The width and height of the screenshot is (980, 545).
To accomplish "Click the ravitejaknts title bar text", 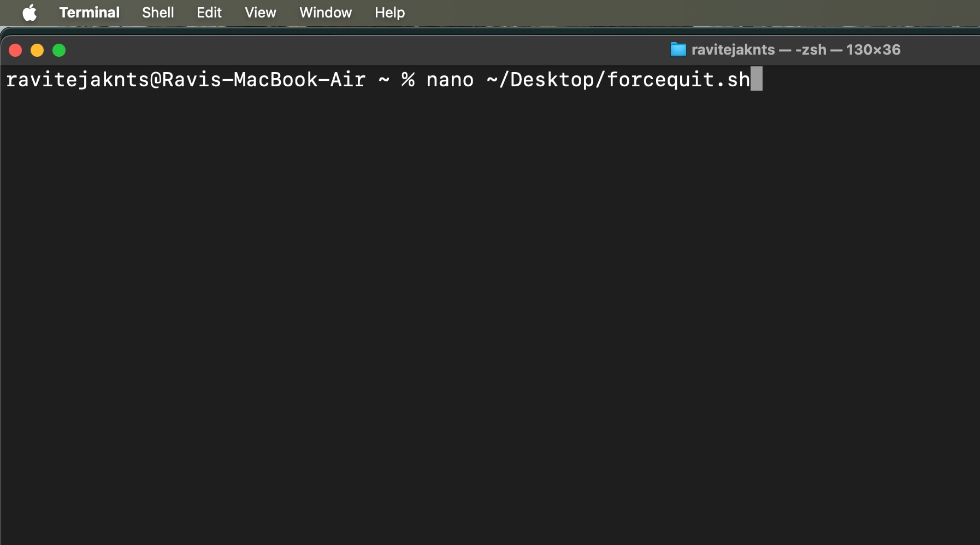I will (732, 50).
